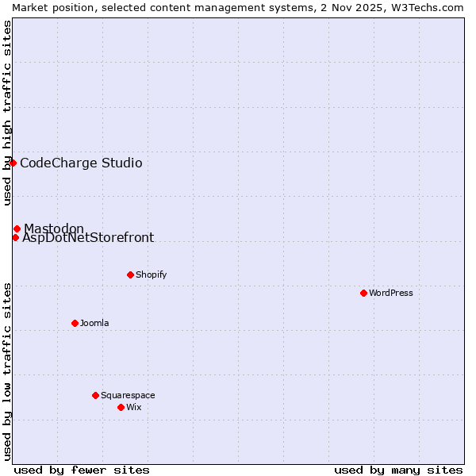Click the "Squarespace" label
Screen dimensions: 476x476
(128, 395)
